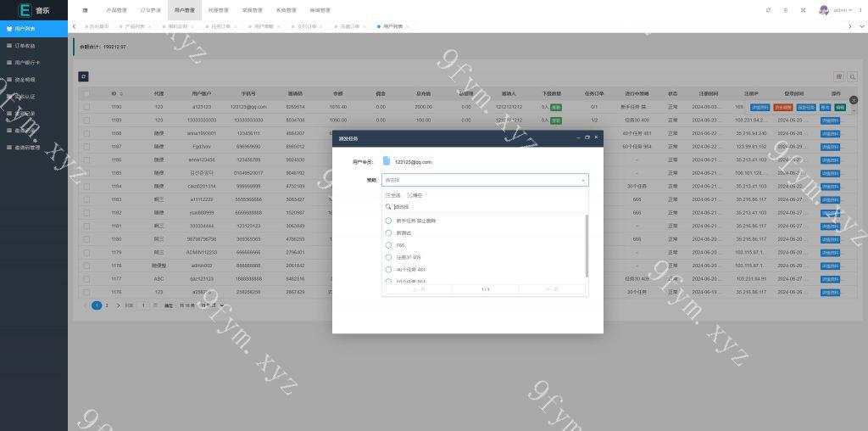Open the 策略 请选择 dropdown

(x=485, y=180)
